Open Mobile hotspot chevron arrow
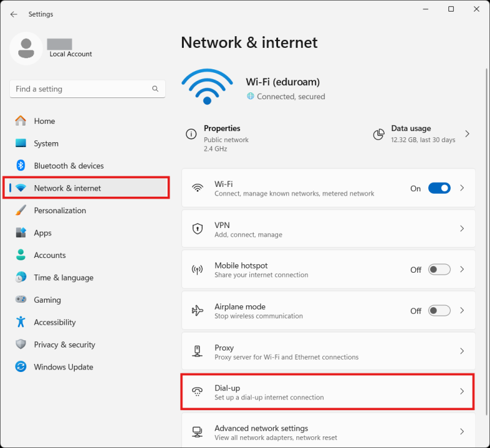Screen dimensions: 490x448 tap(462, 269)
